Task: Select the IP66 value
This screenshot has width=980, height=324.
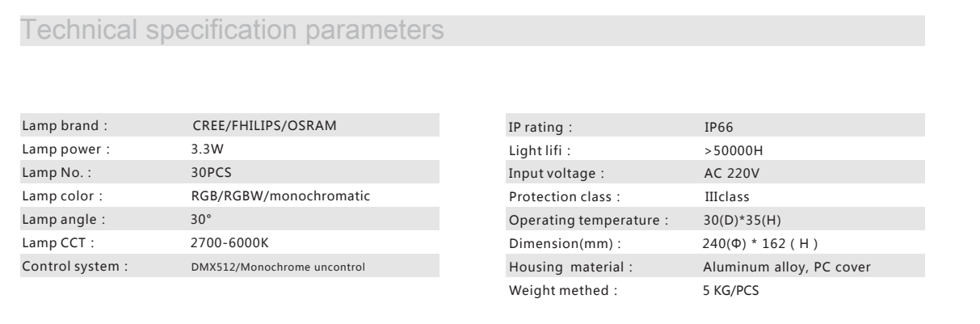Action: point(718,127)
